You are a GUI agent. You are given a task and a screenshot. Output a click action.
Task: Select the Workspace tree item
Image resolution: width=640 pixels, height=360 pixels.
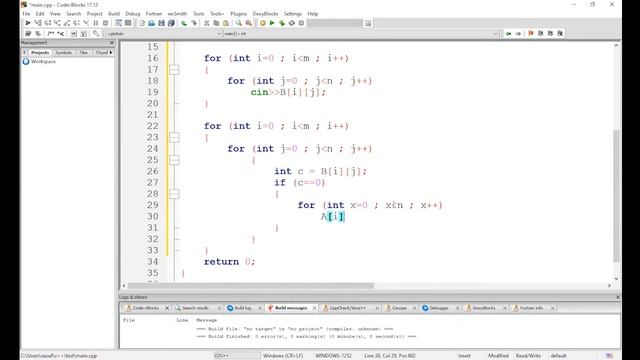pyautogui.click(x=43, y=62)
